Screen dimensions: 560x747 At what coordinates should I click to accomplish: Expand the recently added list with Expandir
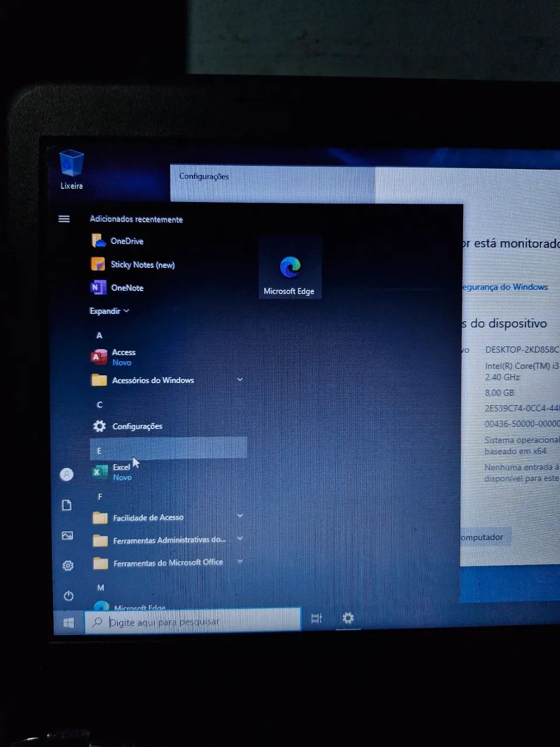point(109,311)
